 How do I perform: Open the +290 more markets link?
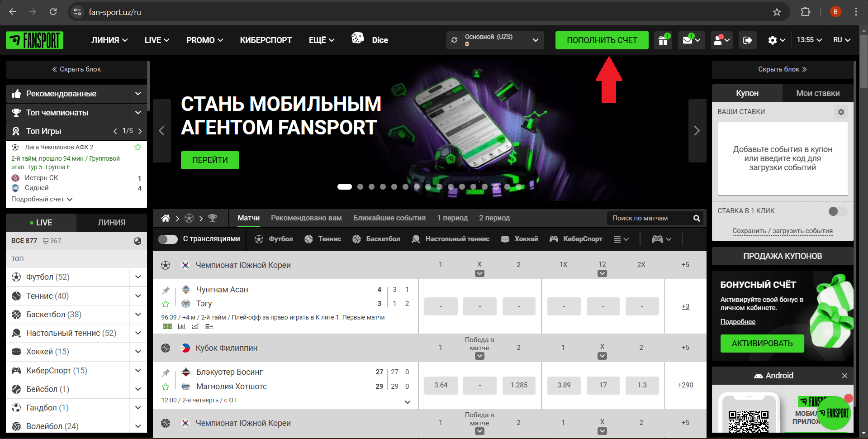click(685, 385)
